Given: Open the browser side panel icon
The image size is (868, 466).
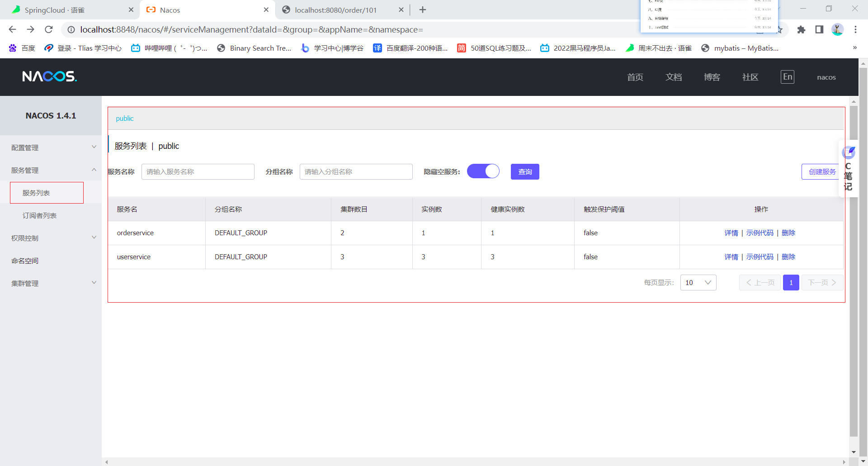Looking at the screenshot, I should (819, 29).
